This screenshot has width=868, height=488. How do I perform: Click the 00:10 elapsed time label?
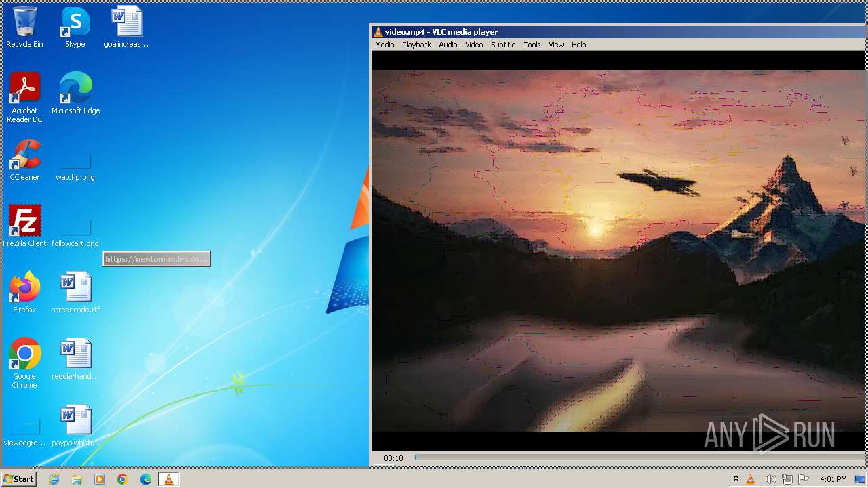coord(393,458)
